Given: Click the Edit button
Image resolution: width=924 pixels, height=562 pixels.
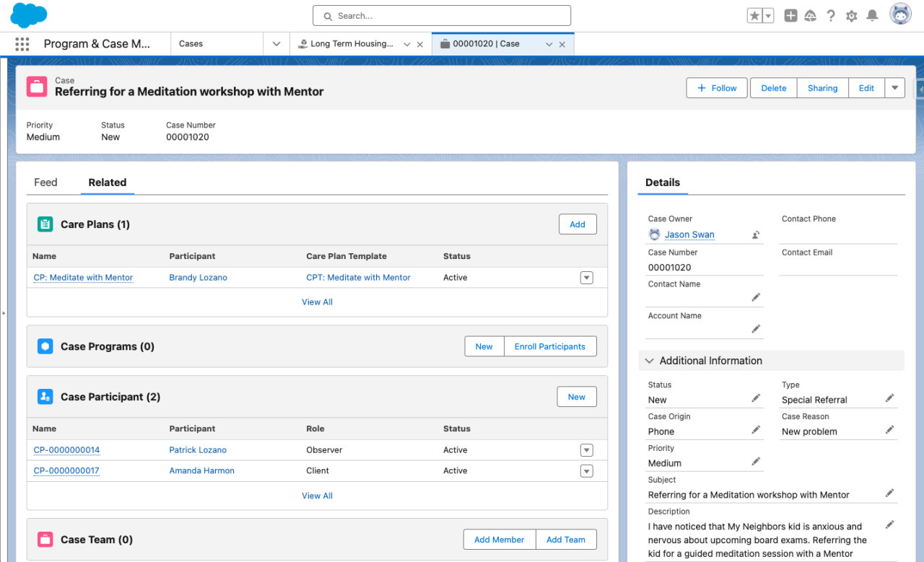Looking at the screenshot, I should [x=866, y=88].
